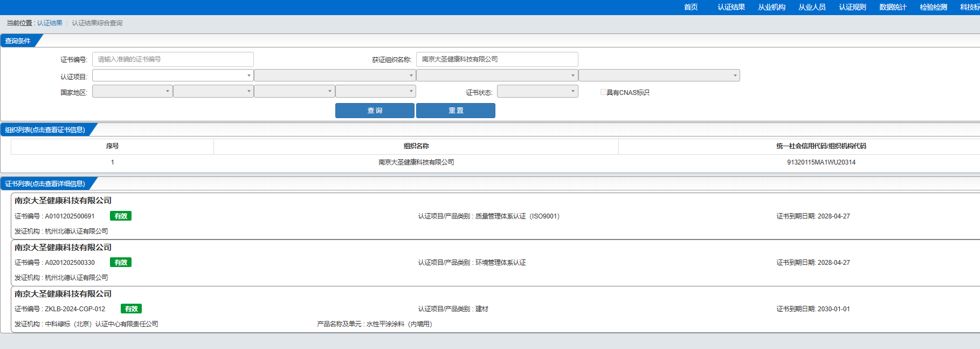This screenshot has width=980, height=349.
Task: Click the 重置 reset button
Action: click(456, 111)
